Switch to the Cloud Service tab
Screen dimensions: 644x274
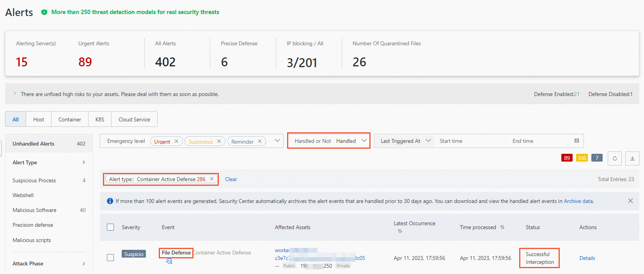134,119
